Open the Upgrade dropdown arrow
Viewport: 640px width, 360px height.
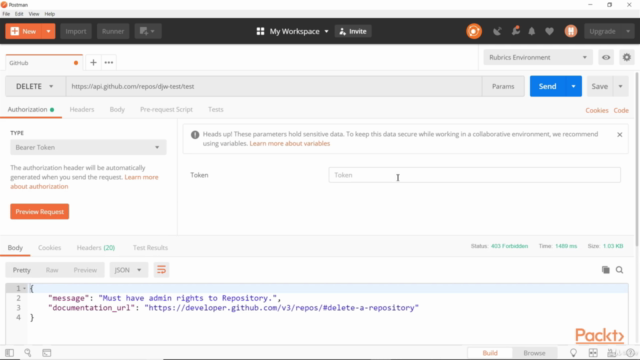coord(628,31)
